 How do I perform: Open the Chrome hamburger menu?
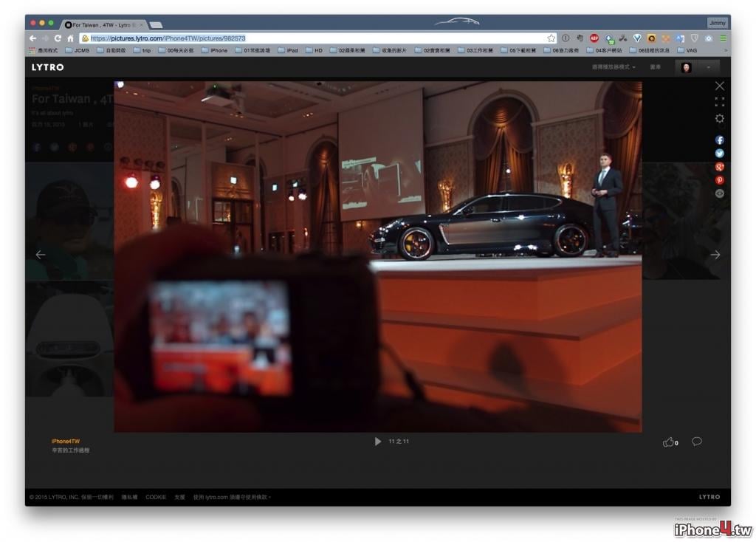pos(724,38)
